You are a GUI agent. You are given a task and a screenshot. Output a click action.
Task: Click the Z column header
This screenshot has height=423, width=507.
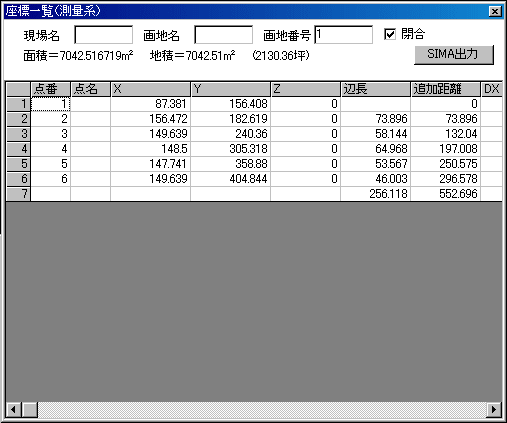[x=305, y=89]
